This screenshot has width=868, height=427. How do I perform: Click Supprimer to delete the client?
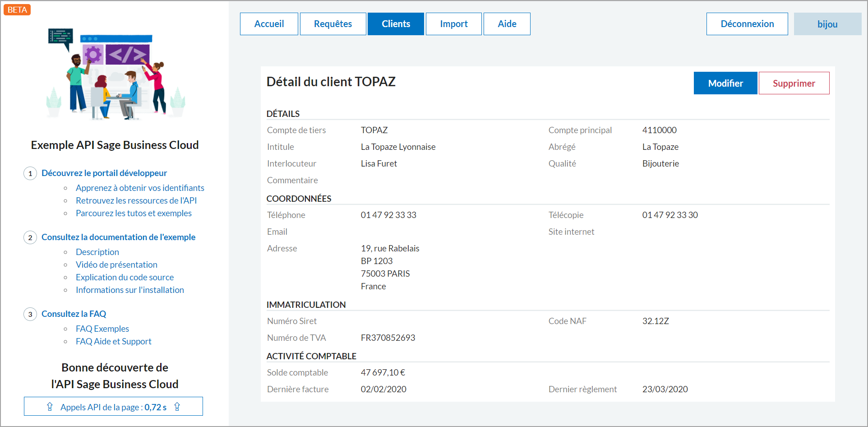[794, 83]
